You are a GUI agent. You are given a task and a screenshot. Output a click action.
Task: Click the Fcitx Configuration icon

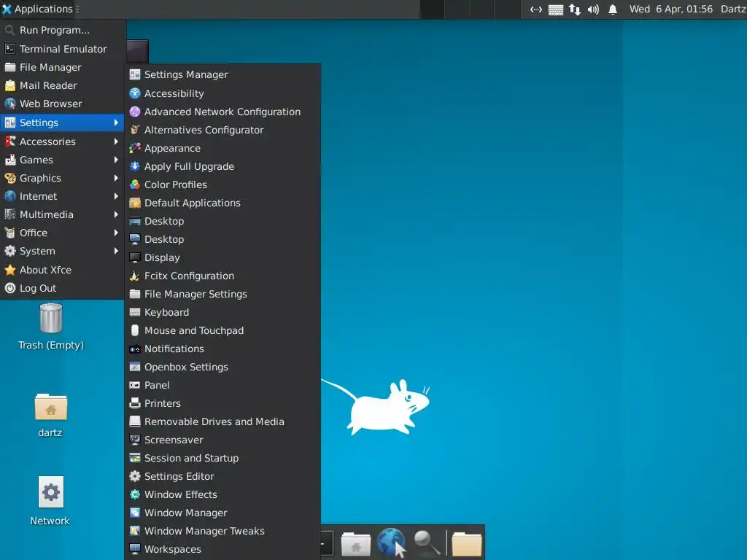point(135,276)
